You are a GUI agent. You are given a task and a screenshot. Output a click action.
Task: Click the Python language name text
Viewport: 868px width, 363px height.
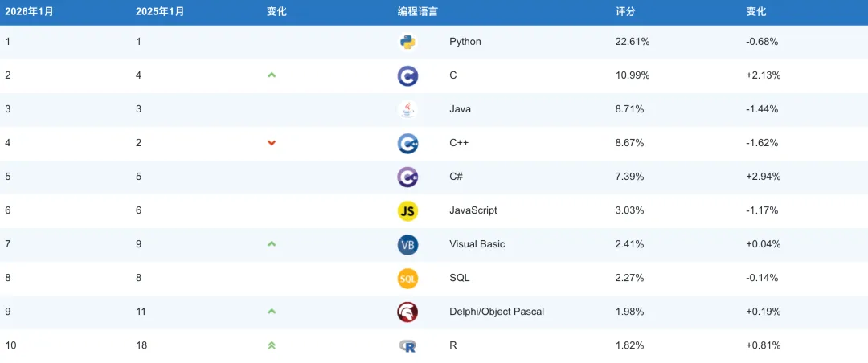(x=465, y=42)
